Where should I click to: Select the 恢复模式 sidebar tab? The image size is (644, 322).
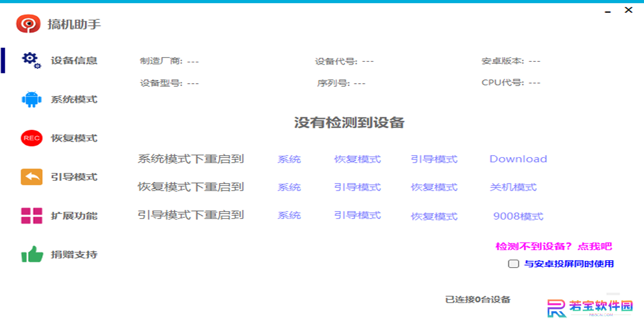[74, 138]
